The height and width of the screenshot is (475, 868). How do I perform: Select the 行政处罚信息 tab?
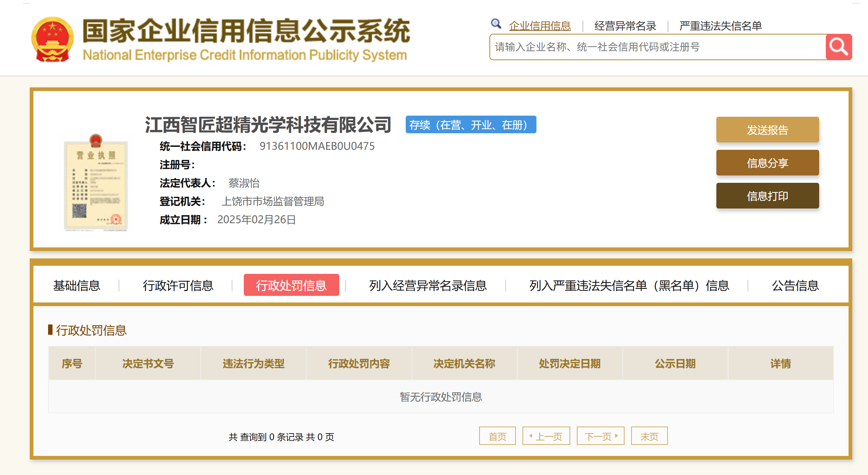tap(291, 285)
